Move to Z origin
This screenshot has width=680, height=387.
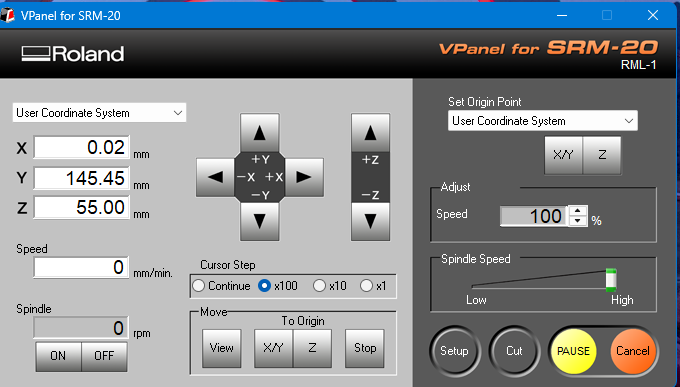click(x=312, y=348)
